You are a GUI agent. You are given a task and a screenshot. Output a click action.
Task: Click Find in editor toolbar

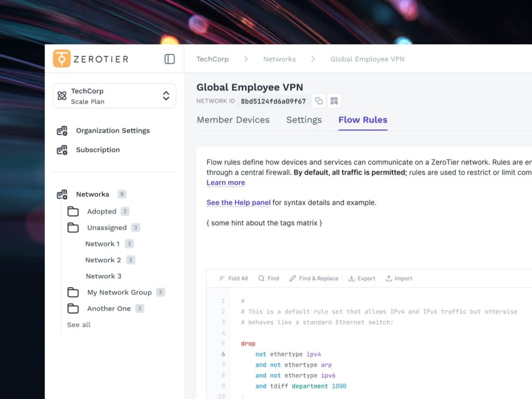point(269,278)
